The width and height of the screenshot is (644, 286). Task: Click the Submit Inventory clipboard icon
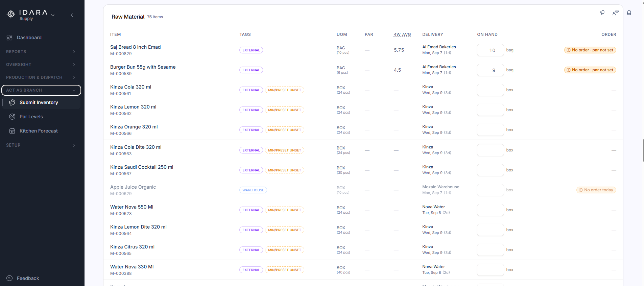(12, 102)
